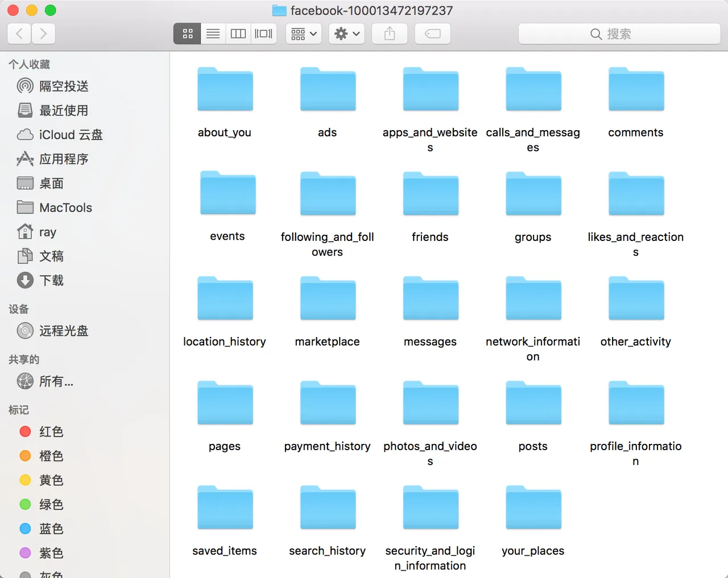Viewport: 728px width, 578px height.
Task: Open 应用程序 in sidebar
Action: (85, 159)
